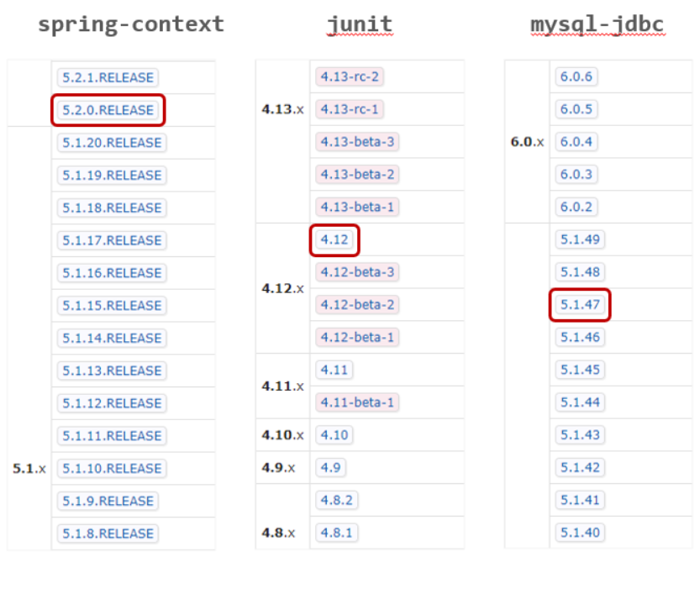
Task: Open mysql-jdbc version 6.0.6
Action: tap(576, 77)
